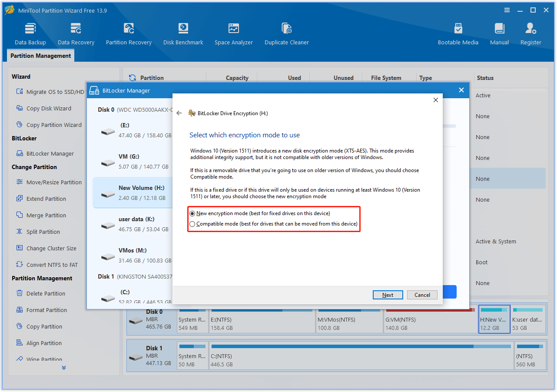Click the 'Boot' status cell
The width and height of the screenshot is (557, 392).
click(x=481, y=262)
